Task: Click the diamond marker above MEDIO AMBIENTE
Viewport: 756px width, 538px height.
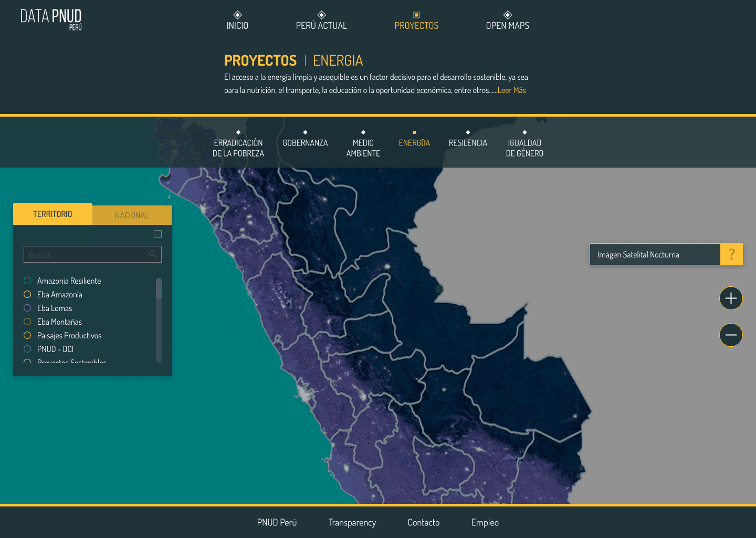Action: [x=363, y=132]
